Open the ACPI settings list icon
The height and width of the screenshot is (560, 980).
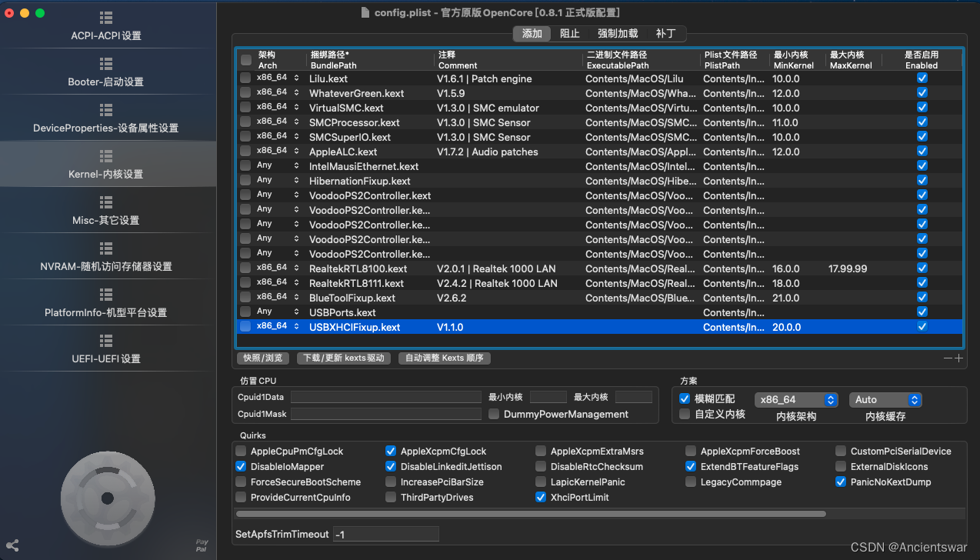tap(106, 18)
